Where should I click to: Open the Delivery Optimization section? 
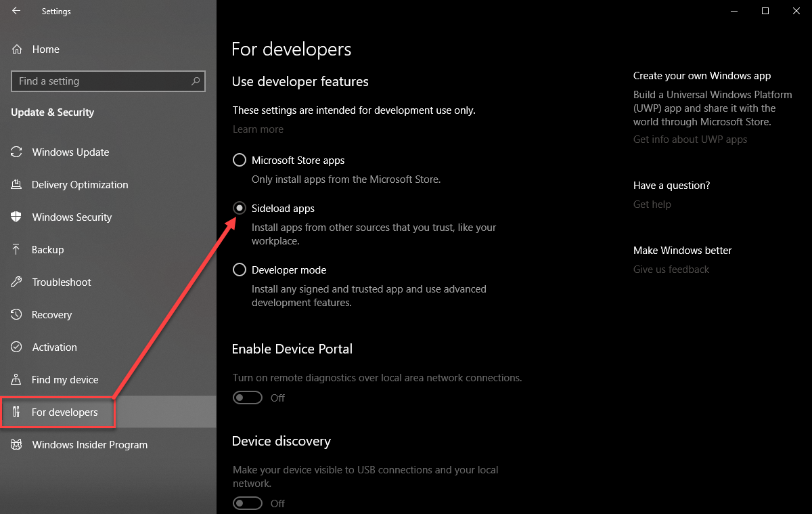click(x=80, y=184)
